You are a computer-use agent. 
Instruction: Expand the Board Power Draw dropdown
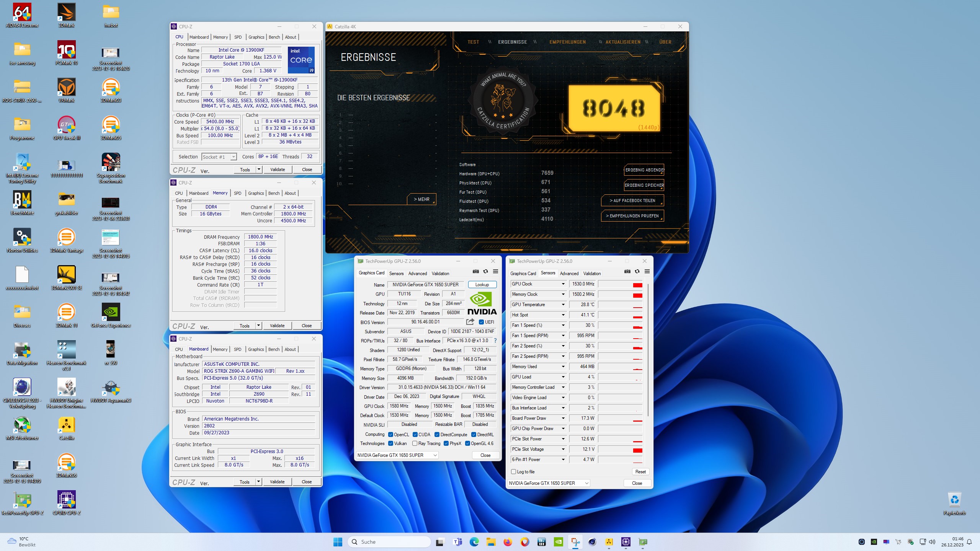(563, 418)
